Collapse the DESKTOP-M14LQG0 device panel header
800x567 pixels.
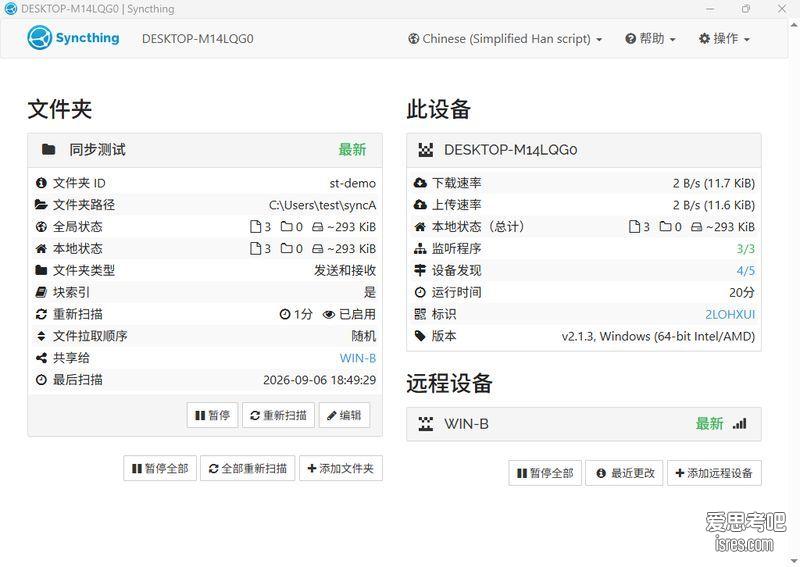tap(584, 150)
